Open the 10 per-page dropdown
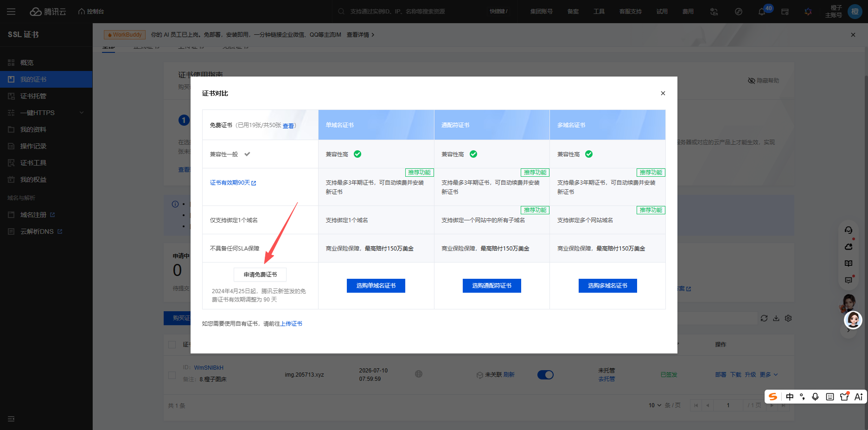868x430 pixels. 655,405
